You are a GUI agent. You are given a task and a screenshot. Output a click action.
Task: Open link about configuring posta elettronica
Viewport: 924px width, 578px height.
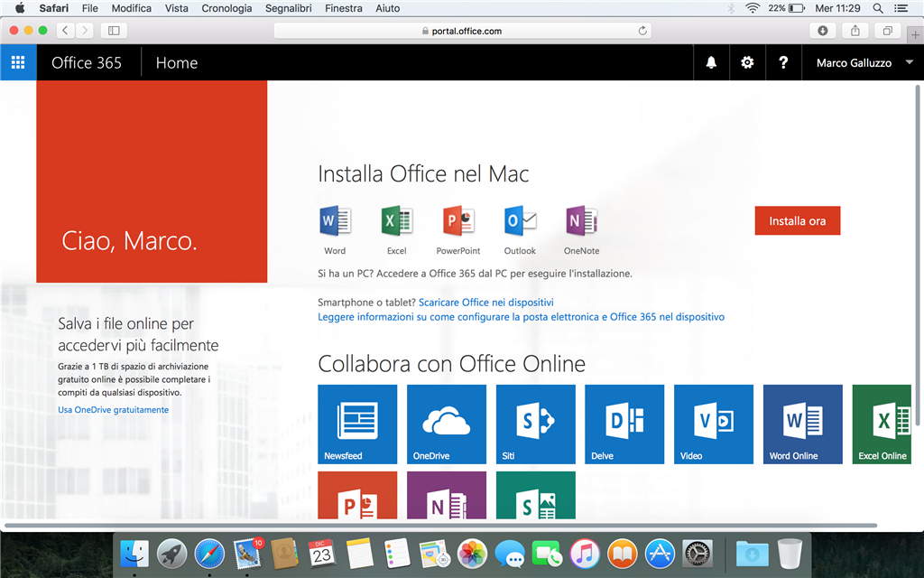click(x=521, y=317)
